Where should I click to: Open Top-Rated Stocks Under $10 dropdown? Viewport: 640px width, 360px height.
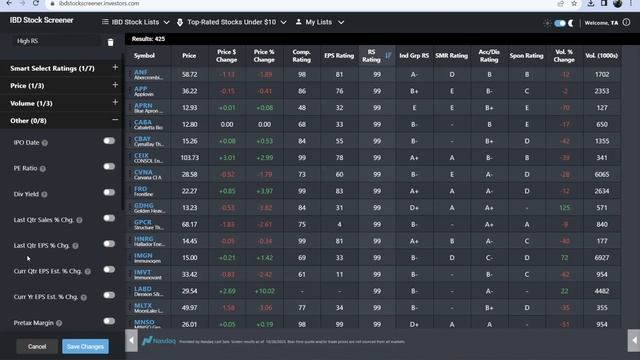coord(231,22)
